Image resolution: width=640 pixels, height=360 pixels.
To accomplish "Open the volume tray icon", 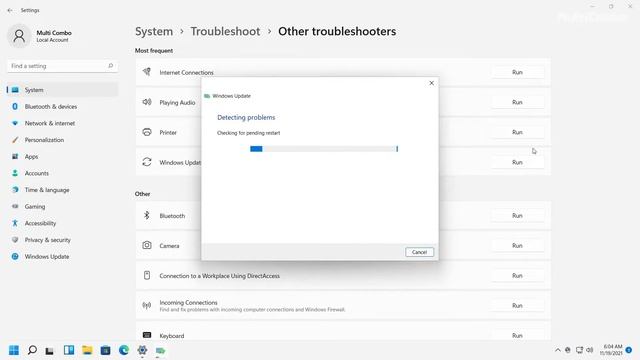I will pyautogui.click(x=590, y=350).
